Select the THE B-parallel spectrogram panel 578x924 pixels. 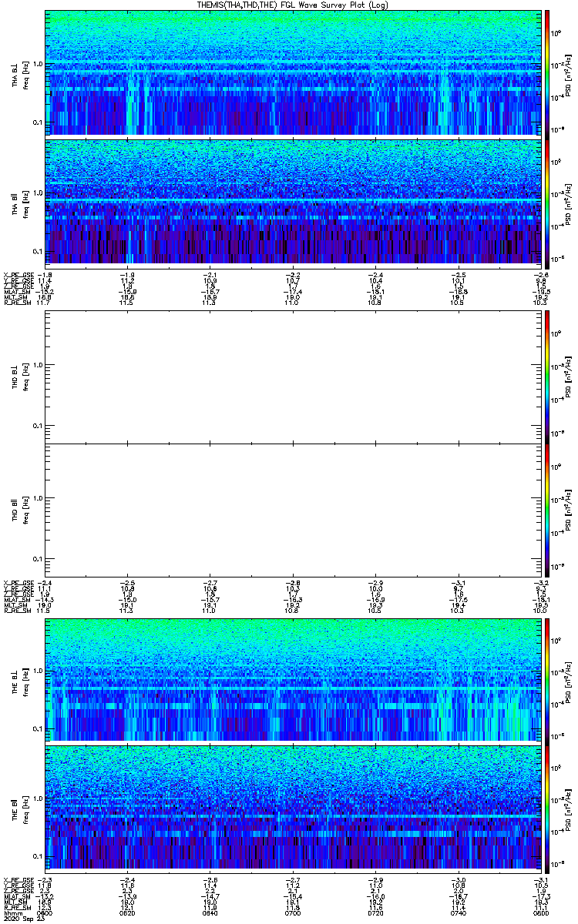[x=293, y=807]
